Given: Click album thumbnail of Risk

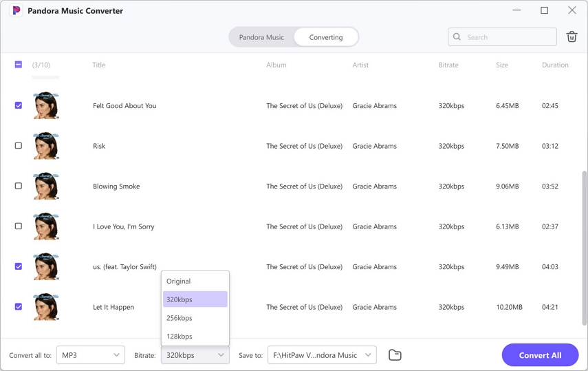Looking at the screenshot, I should [x=46, y=146].
